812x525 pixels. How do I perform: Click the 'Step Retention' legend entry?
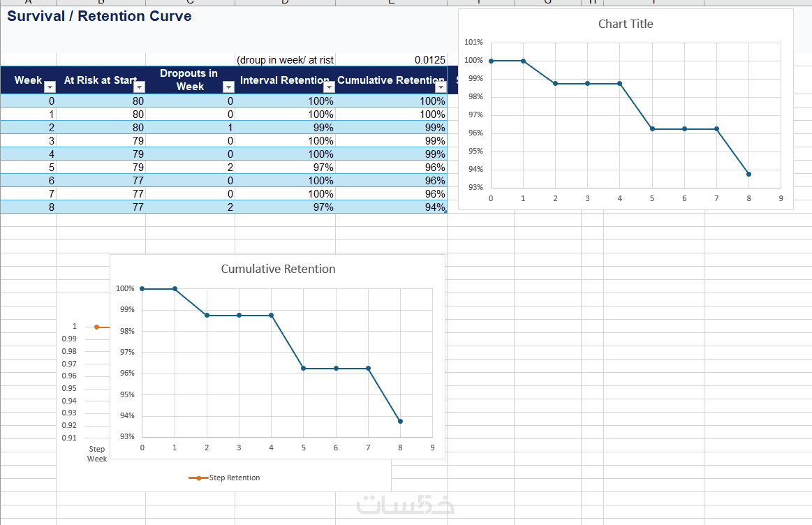click(x=224, y=478)
